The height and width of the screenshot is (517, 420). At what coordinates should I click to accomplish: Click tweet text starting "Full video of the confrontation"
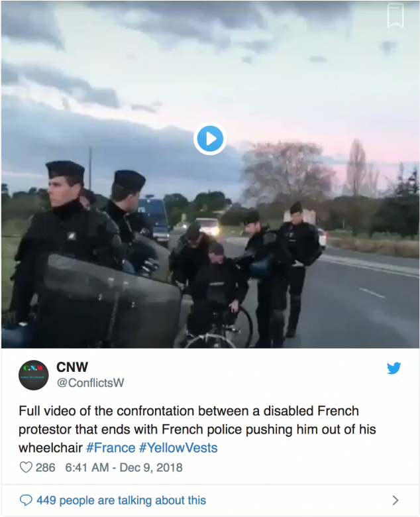197,430
